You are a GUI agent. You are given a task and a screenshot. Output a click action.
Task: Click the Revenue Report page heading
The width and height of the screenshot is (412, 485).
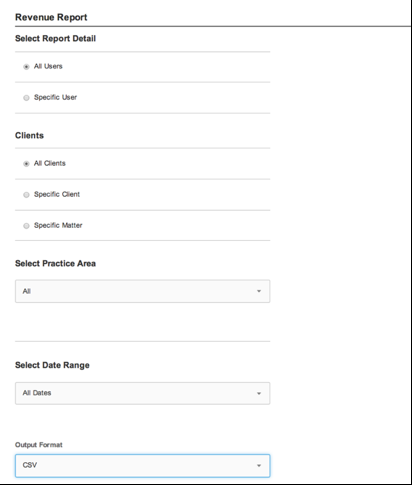51,17
